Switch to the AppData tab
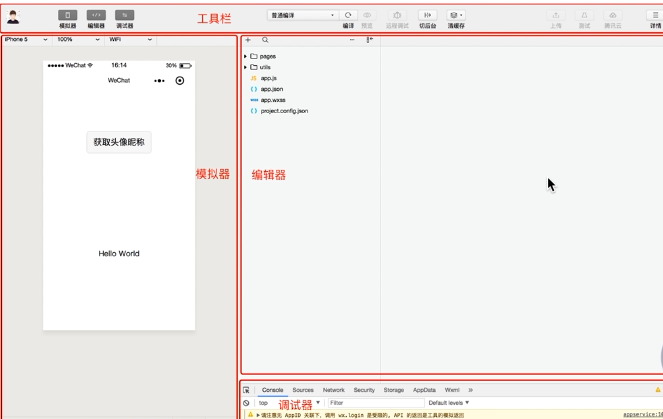 coord(424,390)
